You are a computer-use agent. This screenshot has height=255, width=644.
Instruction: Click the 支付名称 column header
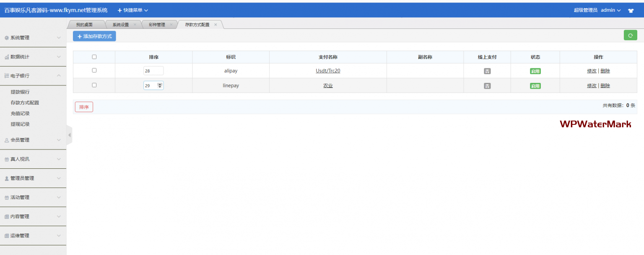328,57
